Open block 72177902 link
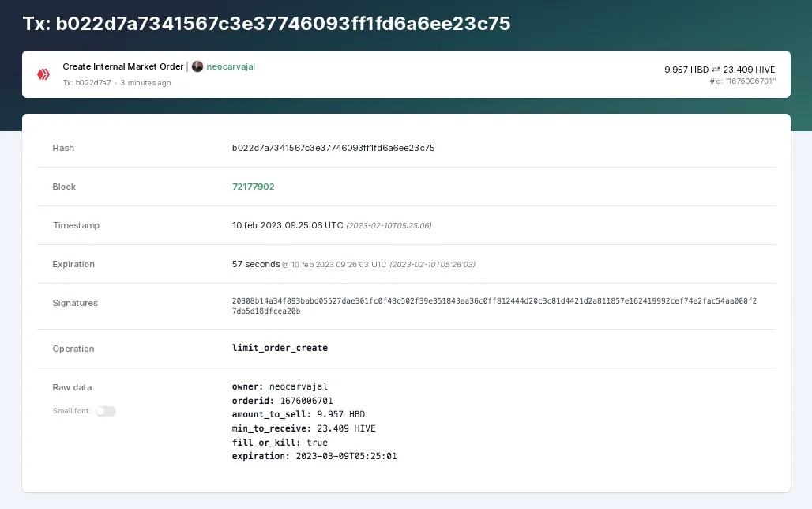The height and width of the screenshot is (509, 812). pos(254,187)
